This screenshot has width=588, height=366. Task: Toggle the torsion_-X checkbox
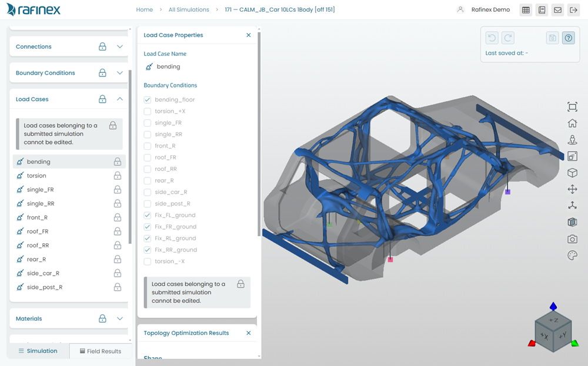(148, 261)
